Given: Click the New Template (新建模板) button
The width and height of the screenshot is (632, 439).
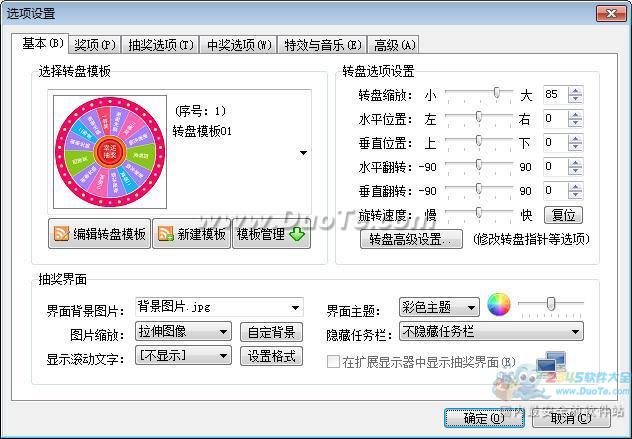Looking at the screenshot, I should coord(191,234).
